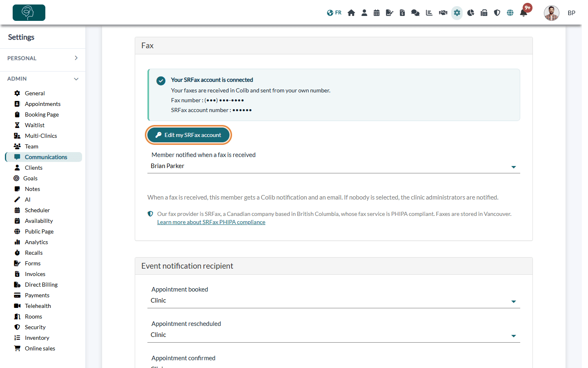The width and height of the screenshot is (588, 368).
Task: Open the forms pen-and-paper icon
Action: (x=390, y=13)
